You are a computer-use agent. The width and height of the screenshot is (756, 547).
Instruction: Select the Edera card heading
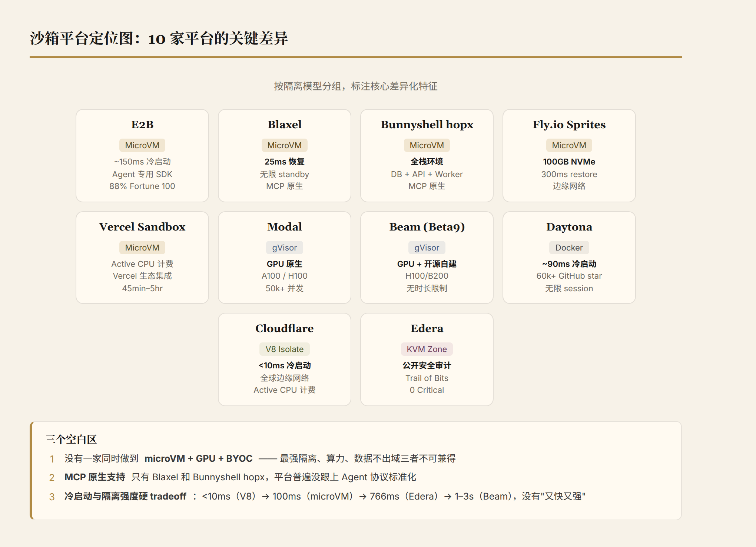pos(427,328)
